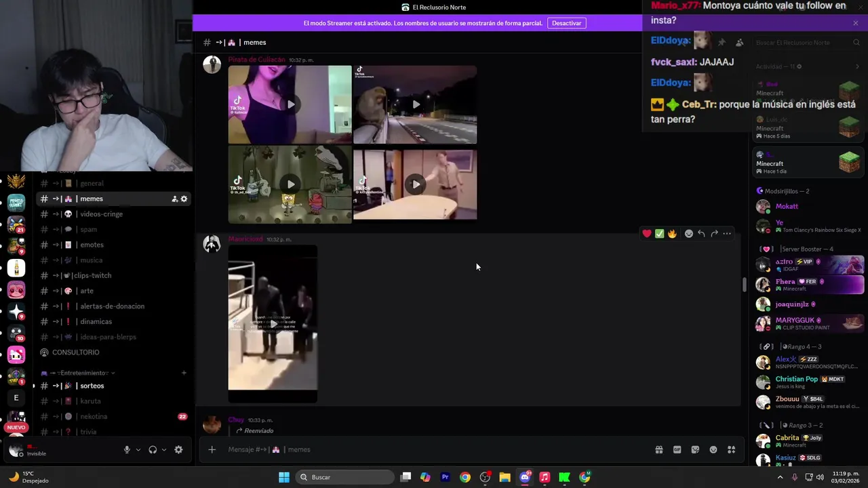Select the memes channel

113,199
